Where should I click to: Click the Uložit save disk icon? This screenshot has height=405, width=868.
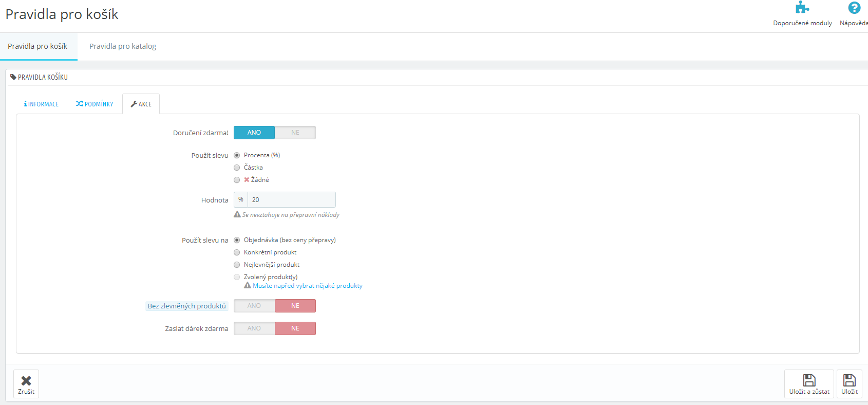850,380
